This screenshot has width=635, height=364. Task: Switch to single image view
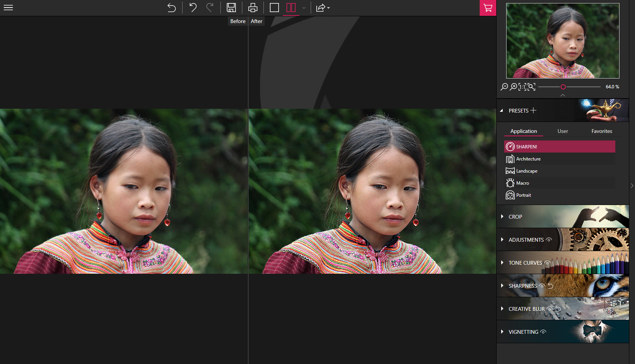274,8
